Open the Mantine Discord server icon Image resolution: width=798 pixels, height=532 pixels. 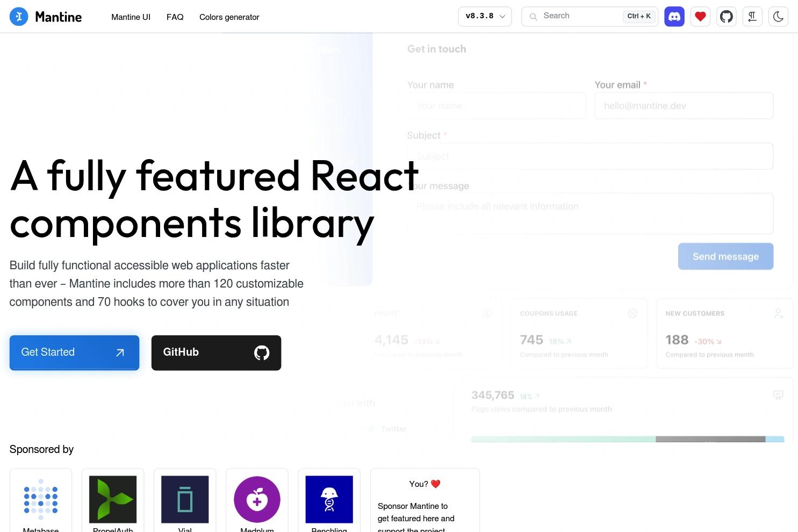coord(674,17)
